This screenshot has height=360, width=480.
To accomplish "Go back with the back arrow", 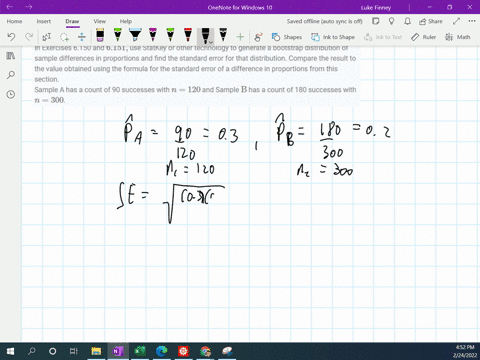I will pos(10,7).
